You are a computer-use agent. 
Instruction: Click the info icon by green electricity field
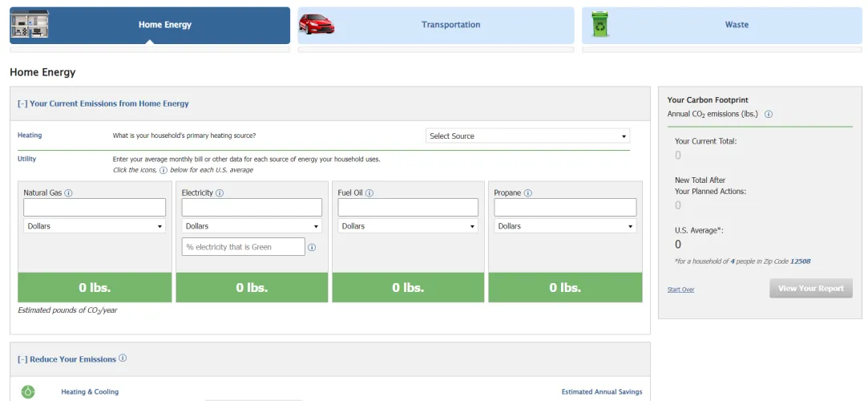click(x=312, y=247)
